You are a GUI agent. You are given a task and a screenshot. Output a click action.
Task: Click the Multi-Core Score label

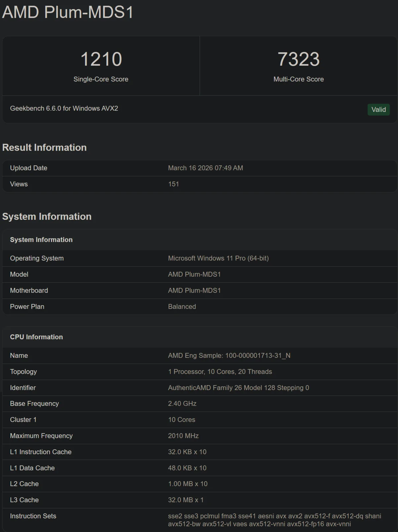point(298,79)
